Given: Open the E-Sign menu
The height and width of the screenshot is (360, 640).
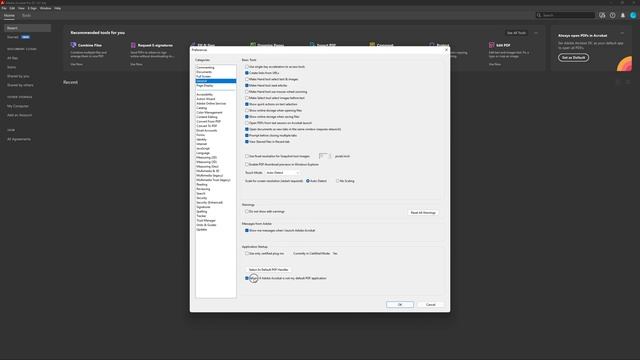Looking at the screenshot, I should point(32,8).
